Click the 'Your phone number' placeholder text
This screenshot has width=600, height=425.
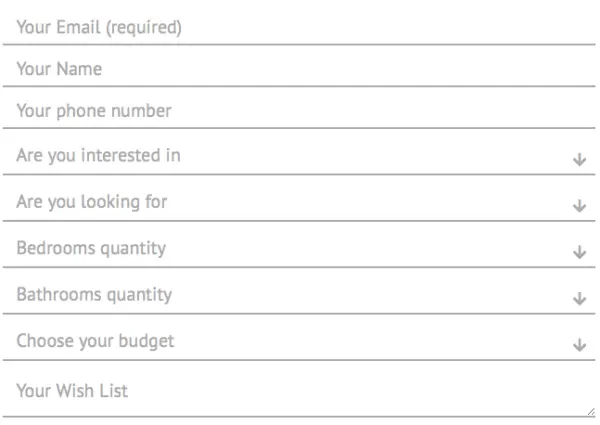pyautogui.click(x=94, y=111)
